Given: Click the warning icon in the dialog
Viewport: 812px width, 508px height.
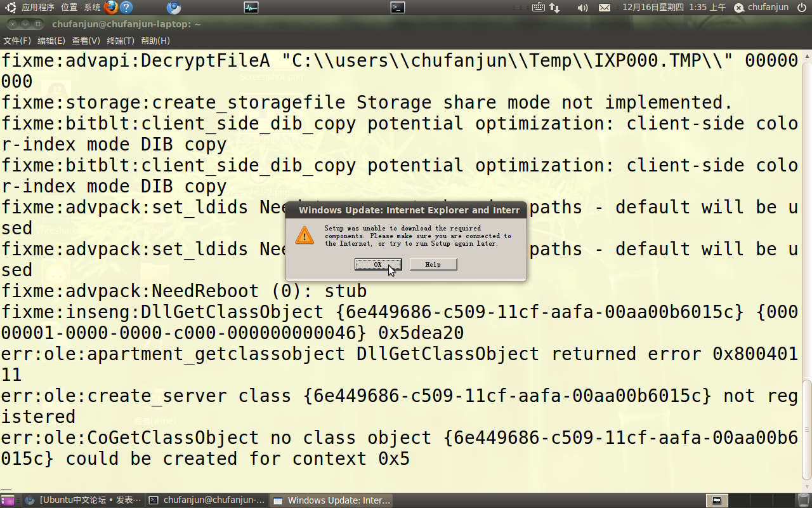Looking at the screenshot, I should point(304,236).
